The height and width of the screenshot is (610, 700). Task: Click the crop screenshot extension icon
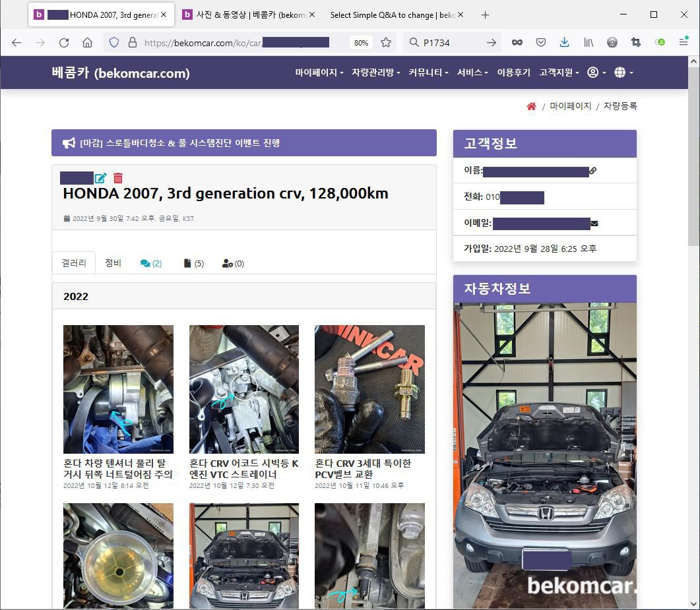636,42
